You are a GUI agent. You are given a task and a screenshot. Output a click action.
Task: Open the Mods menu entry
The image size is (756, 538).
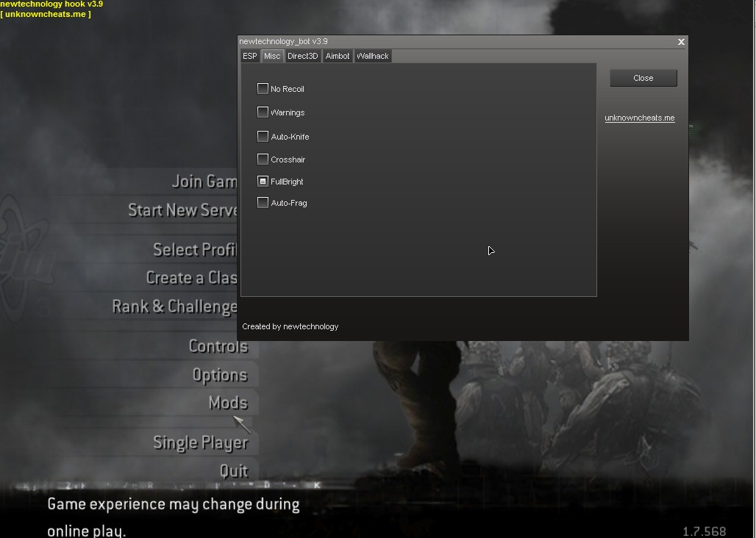229,403
